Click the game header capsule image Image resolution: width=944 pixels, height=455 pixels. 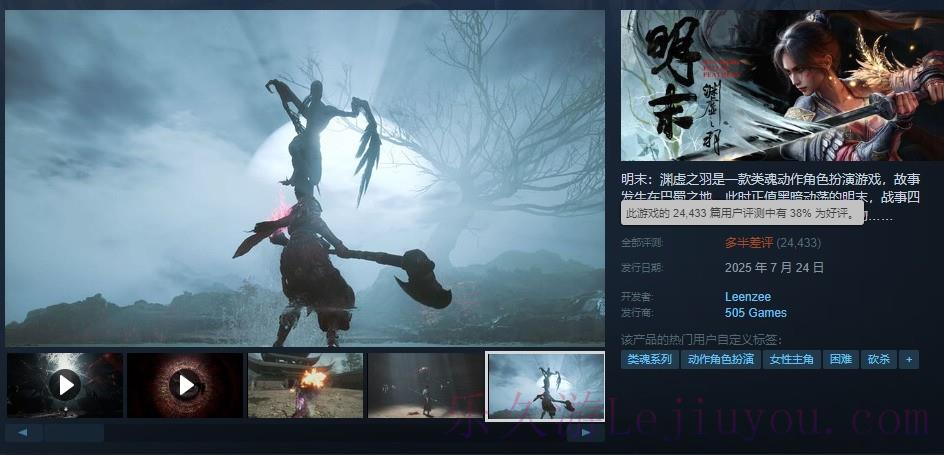(782, 85)
